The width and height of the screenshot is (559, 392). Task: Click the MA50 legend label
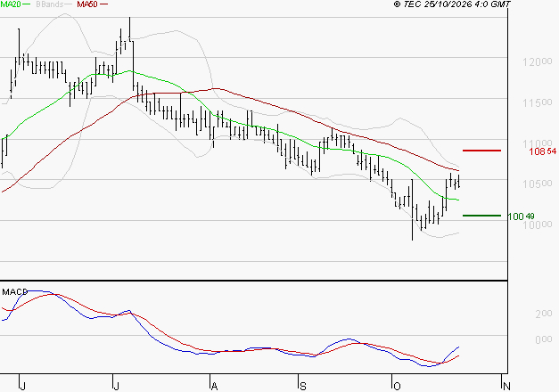point(87,4)
